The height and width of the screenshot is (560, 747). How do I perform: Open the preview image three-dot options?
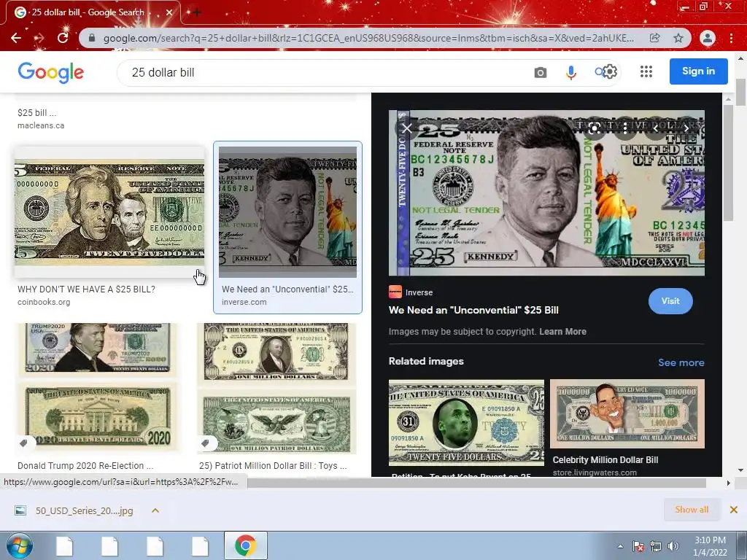(625, 128)
